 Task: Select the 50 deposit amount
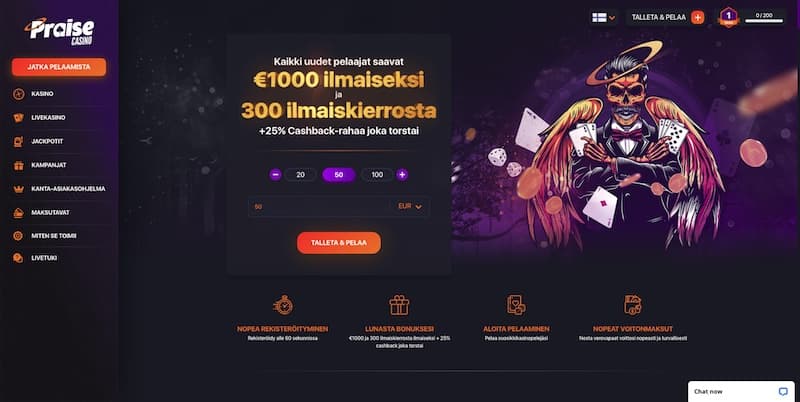[x=339, y=175]
